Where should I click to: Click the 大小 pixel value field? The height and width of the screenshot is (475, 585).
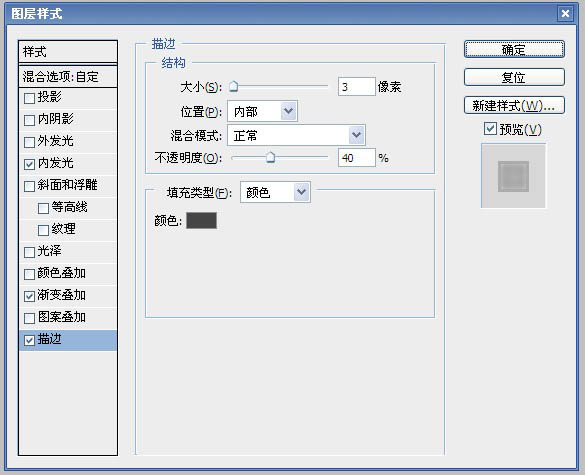coord(356,87)
